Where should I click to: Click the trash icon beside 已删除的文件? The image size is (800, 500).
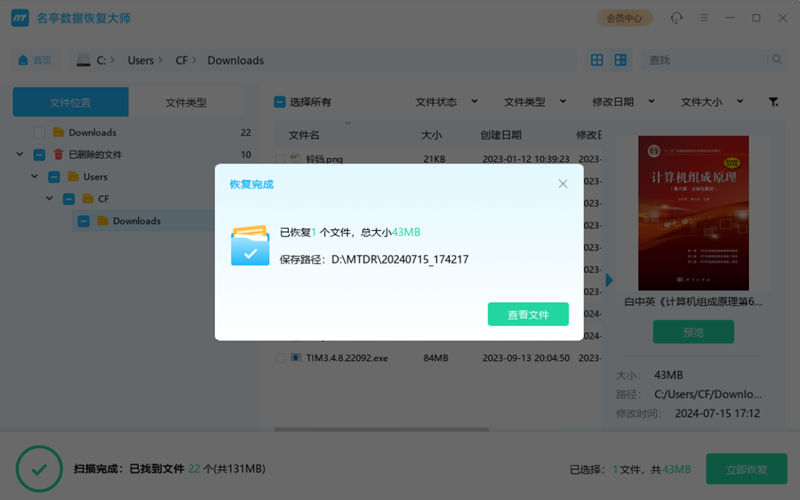click(58, 154)
